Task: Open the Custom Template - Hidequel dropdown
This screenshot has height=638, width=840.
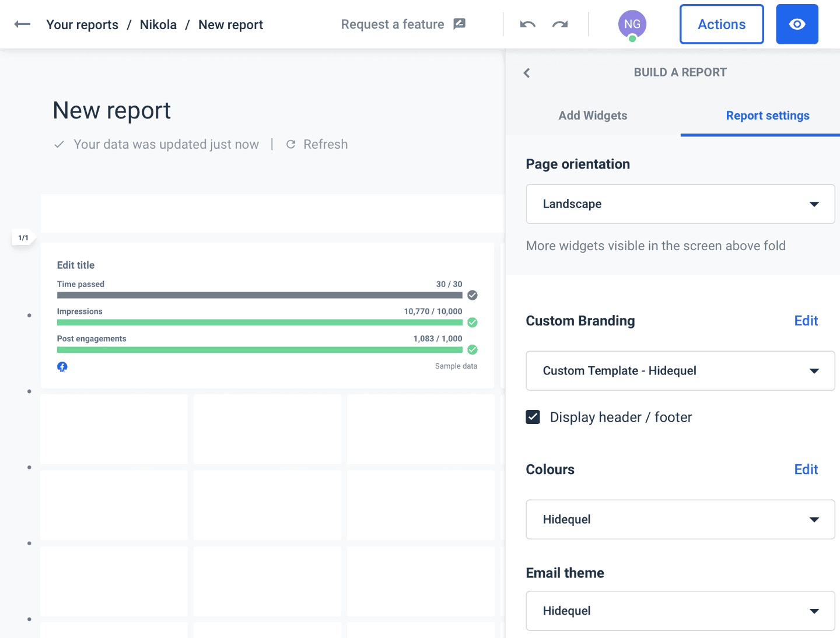Action: pyautogui.click(x=680, y=370)
